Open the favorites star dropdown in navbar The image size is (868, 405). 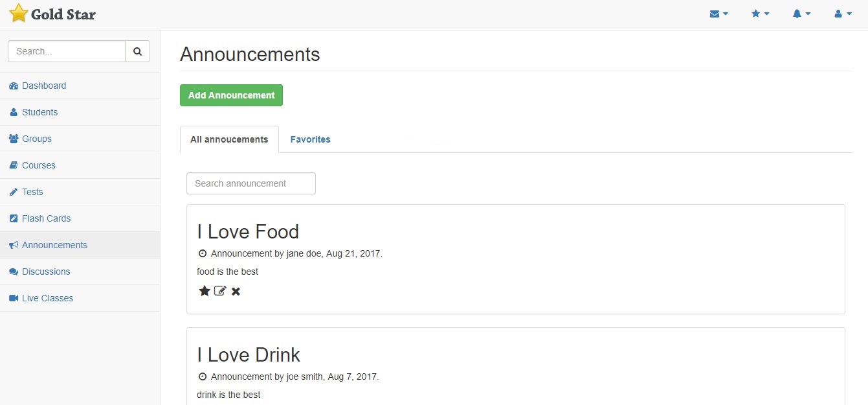pos(760,14)
